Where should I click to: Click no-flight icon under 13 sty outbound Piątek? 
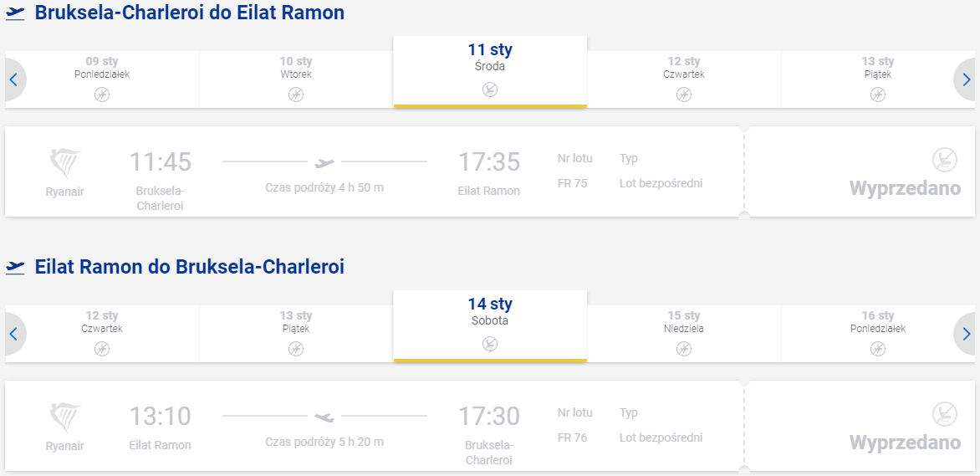click(878, 95)
